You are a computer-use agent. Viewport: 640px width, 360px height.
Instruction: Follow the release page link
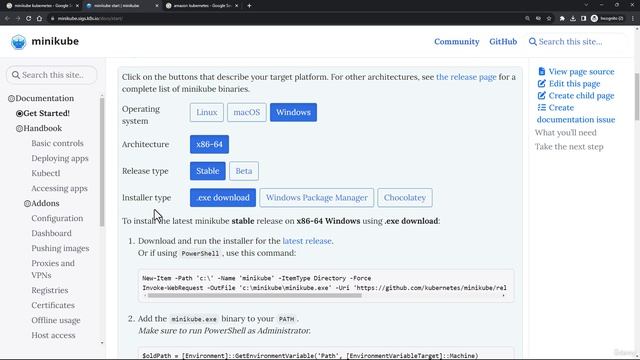pyautogui.click(x=466, y=77)
